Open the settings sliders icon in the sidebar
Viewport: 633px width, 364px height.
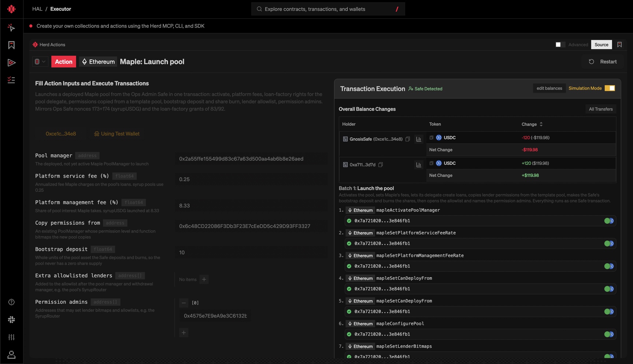tap(11, 337)
